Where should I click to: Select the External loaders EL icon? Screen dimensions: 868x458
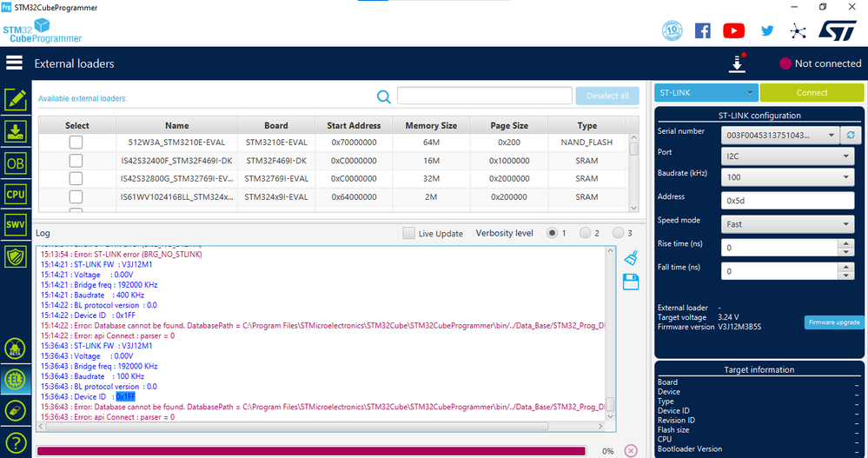pyautogui.click(x=15, y=380)
